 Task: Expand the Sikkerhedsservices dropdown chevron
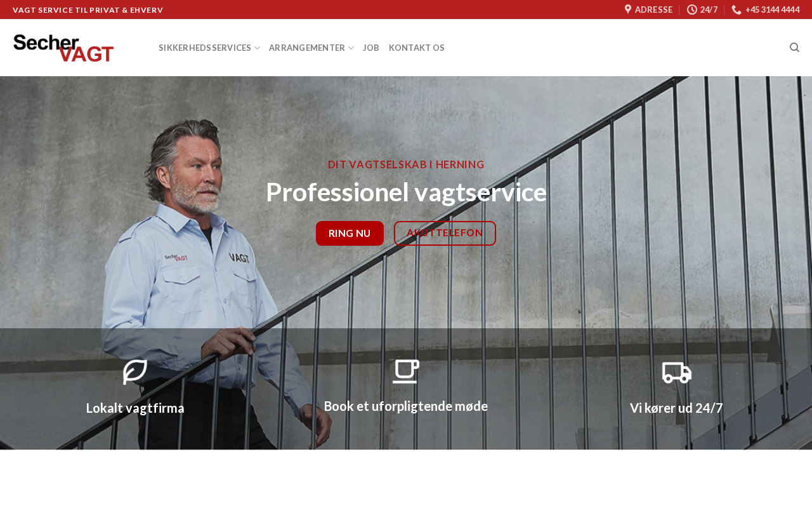pyautogui.click(x=257, y=48)
